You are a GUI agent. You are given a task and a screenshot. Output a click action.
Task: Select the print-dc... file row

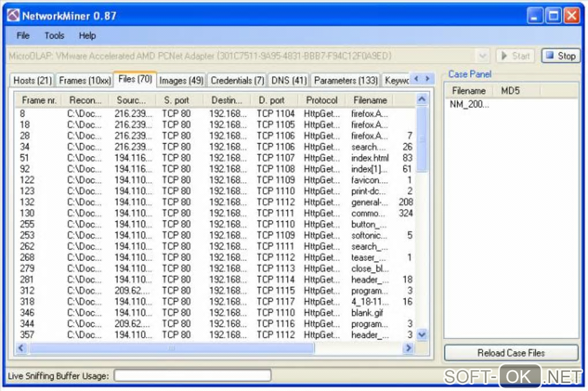[216, 191]
